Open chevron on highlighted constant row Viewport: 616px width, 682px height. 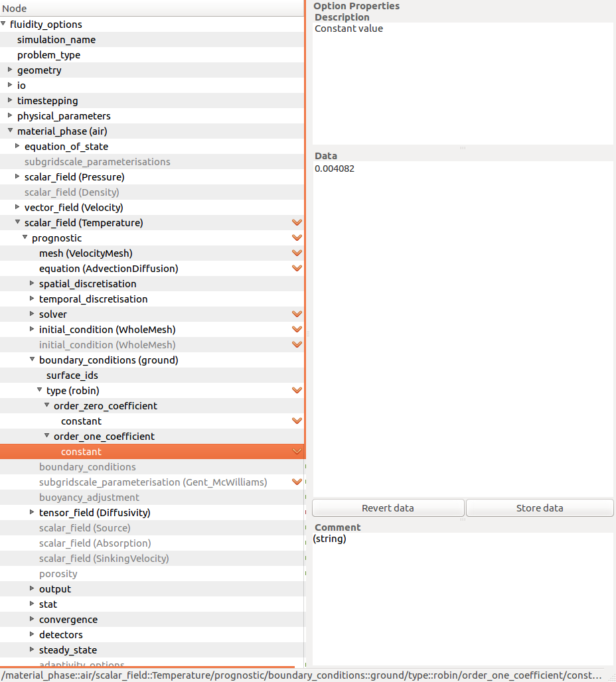297,452
